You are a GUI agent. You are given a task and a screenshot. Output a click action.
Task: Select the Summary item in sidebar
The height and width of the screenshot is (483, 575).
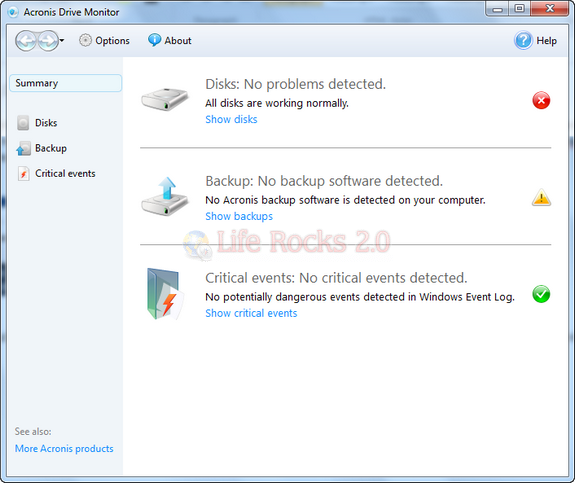coord(65,83)
